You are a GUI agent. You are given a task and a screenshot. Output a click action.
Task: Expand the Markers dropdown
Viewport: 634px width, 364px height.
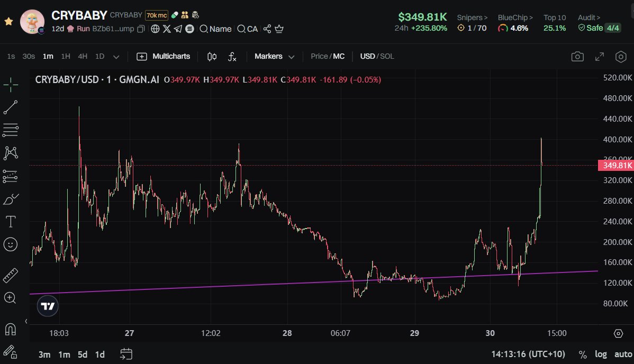coord(274,56)
